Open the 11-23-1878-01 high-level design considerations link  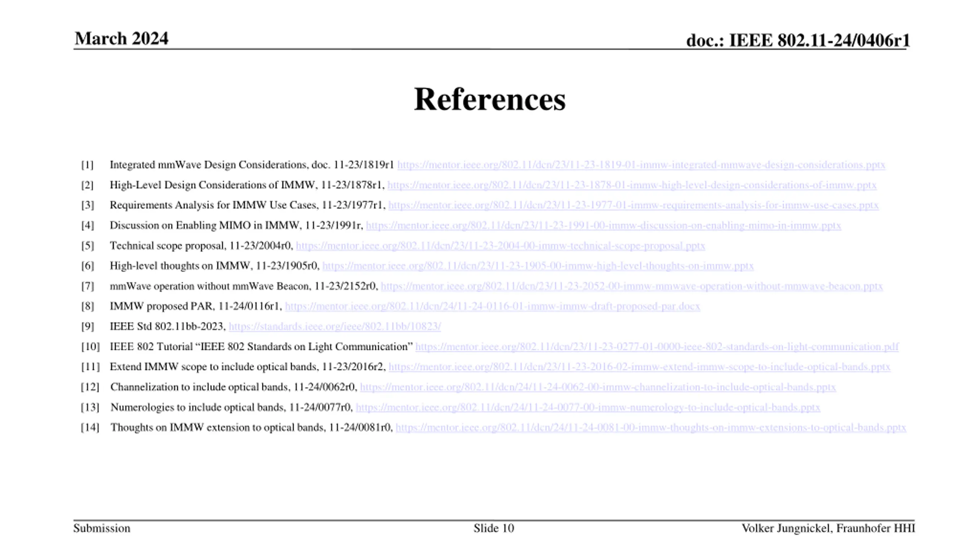[x=632, y=185]
